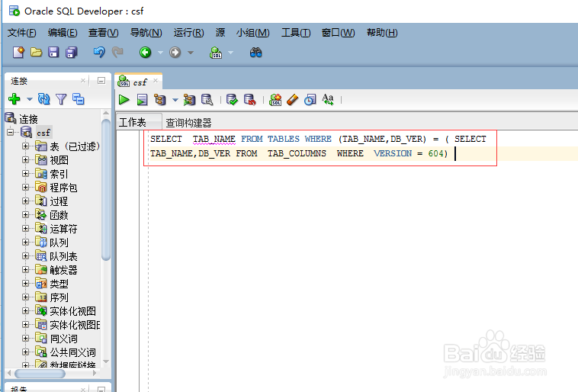This screenshot has width=578, height=392.
Task: Select the csf worksheet tab
Action: coord(140,82)
